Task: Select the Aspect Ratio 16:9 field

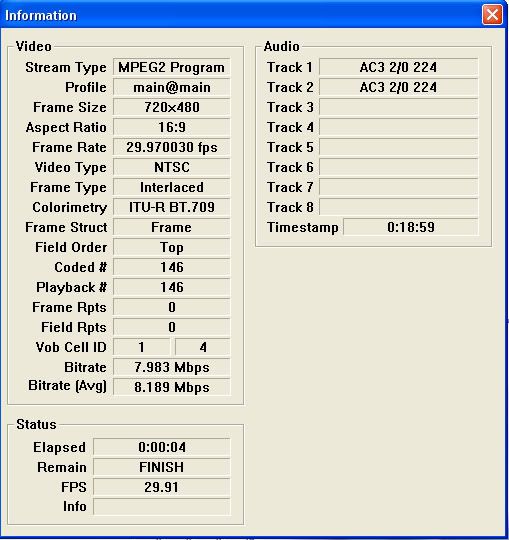Action: pos(172,127)
